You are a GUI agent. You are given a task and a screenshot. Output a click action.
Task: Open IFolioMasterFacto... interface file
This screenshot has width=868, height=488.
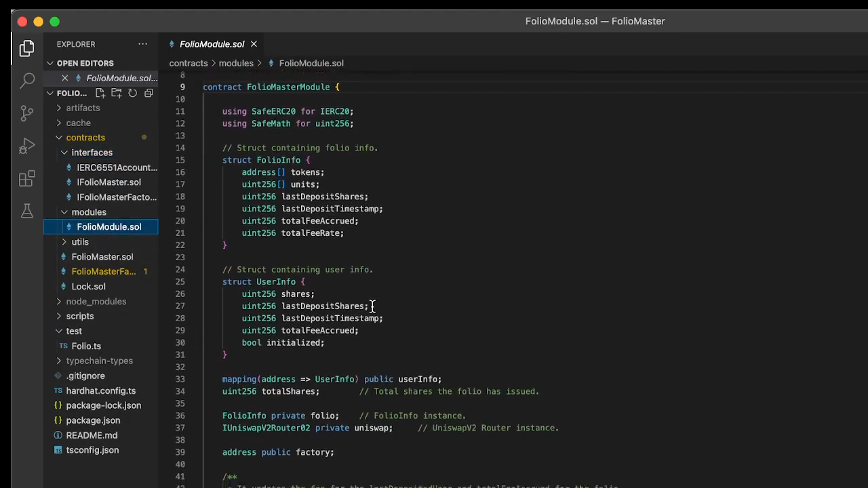[x=117, y=197]
